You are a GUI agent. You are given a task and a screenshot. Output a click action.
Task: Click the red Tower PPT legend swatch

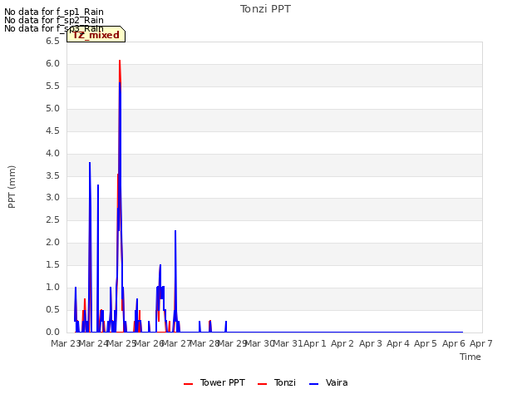coord(189,384)
